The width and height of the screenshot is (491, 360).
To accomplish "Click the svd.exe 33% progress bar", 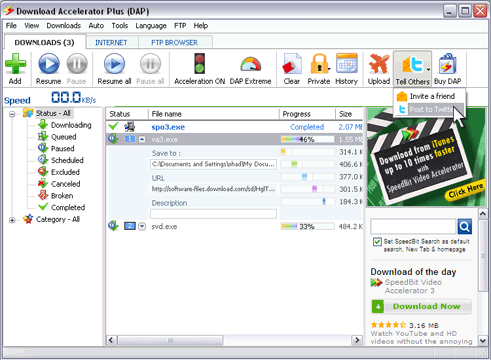I will point(308,227).
